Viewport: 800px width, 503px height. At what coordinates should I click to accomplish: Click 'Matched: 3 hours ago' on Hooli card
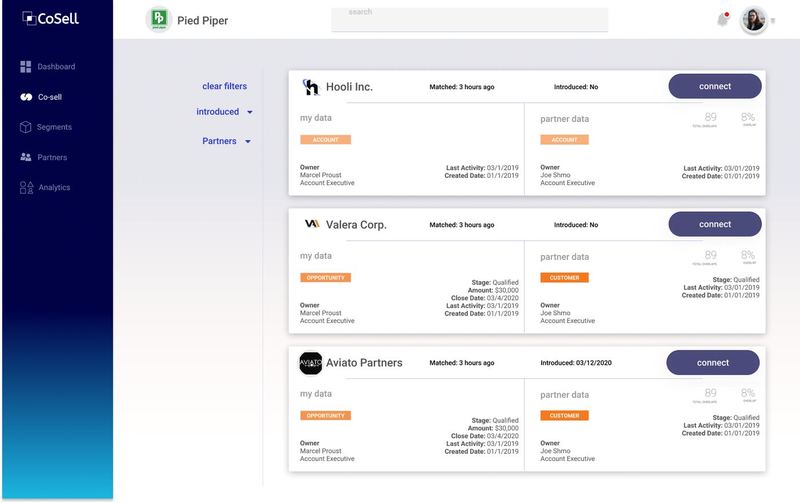(x=462, y=87)
